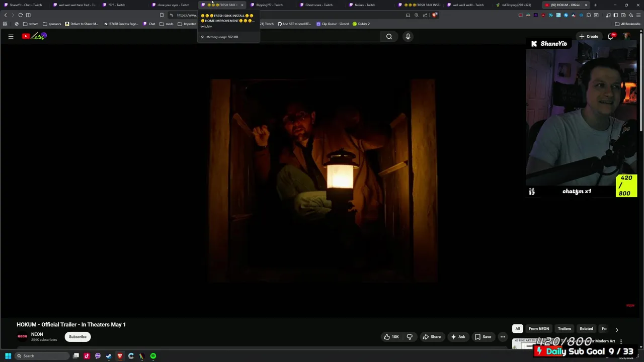Open the All Bookmarks folder
The width and height of the screenshot is (644, 362).
pyautogui.click(x=627, y=24)
